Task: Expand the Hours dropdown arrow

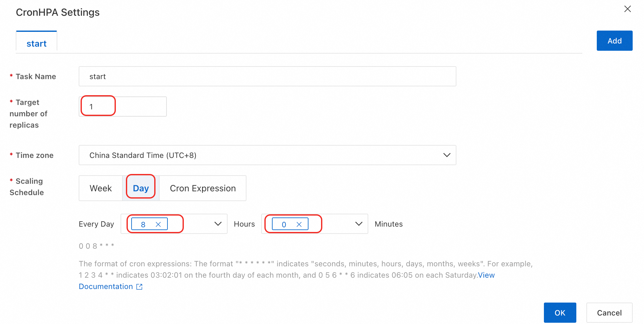Action: (218, 224)
